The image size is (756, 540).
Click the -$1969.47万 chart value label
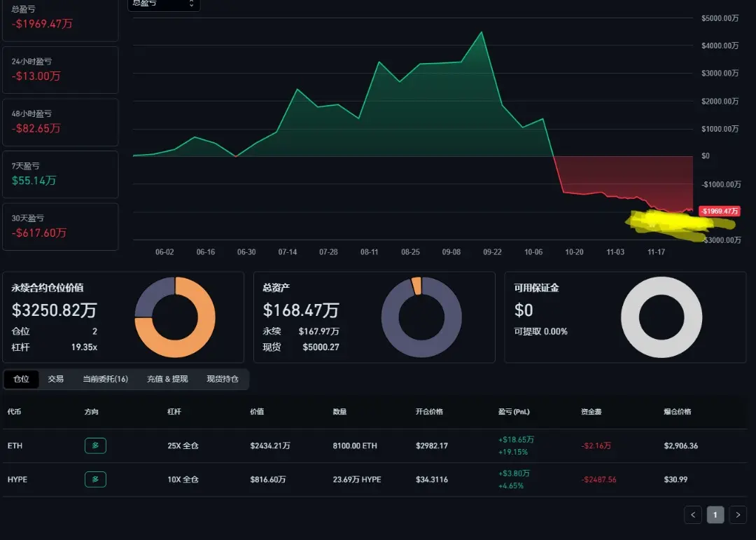(x=720, y=212)
